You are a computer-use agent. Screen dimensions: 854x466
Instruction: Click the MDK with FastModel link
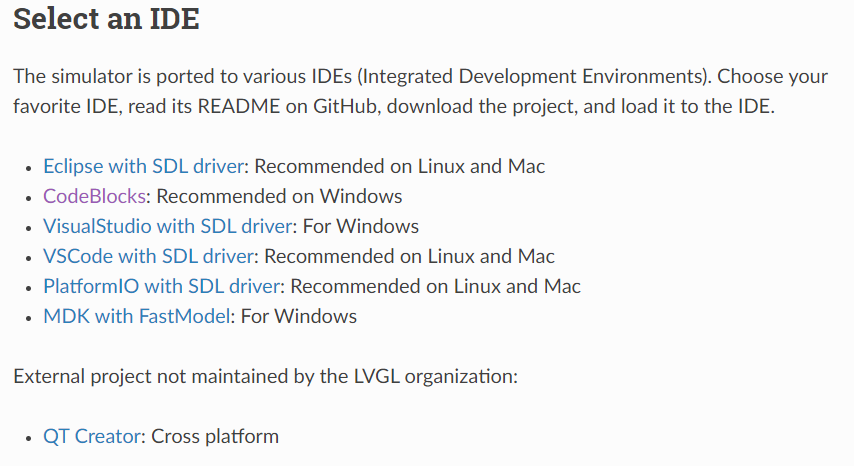click(137, 316)
